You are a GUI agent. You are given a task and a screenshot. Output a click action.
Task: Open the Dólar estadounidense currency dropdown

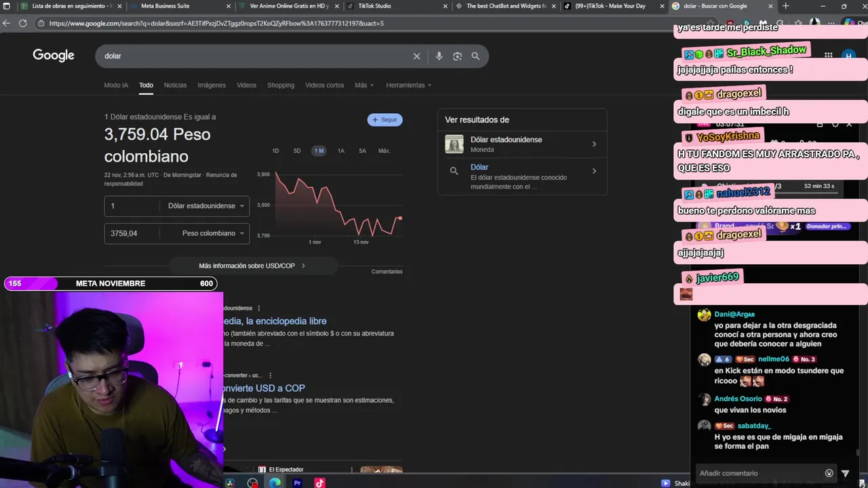(206, 206)
